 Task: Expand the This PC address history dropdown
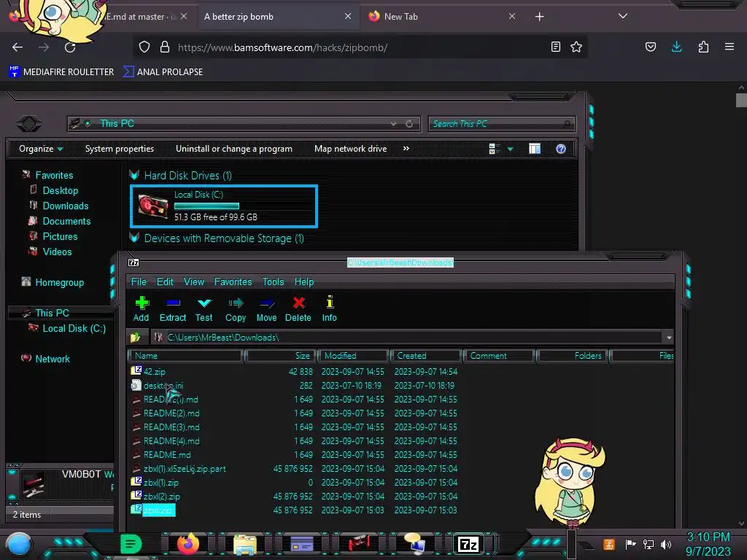[x=393, y=124]
